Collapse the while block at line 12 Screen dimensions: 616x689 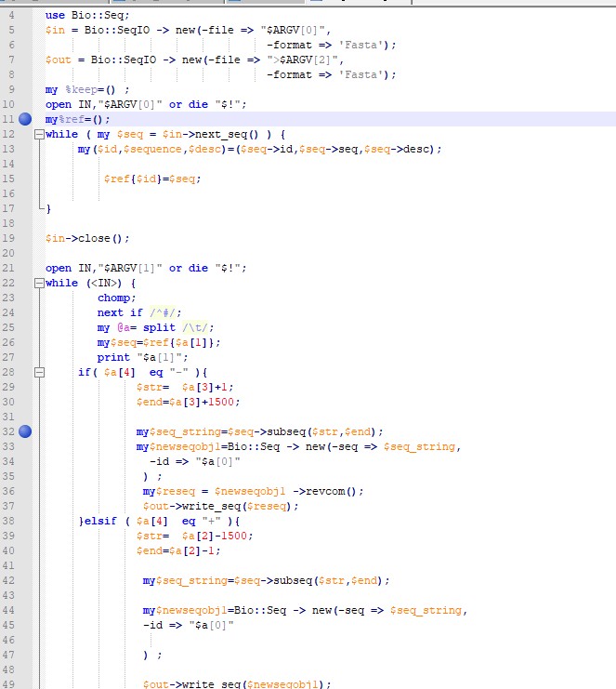(39, 134)
